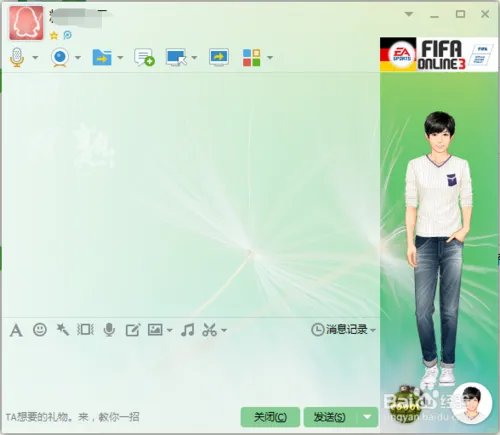Viewport: 500px width, 435px height.
Task: Expand the picture sending options arrow
Action: [169, 330]
